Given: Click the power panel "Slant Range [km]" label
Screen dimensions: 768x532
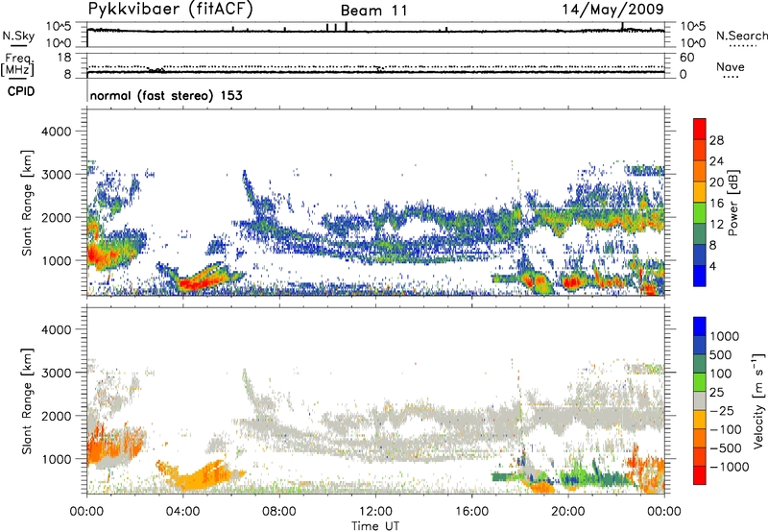Looking at the screenshot, I should 27,203.
